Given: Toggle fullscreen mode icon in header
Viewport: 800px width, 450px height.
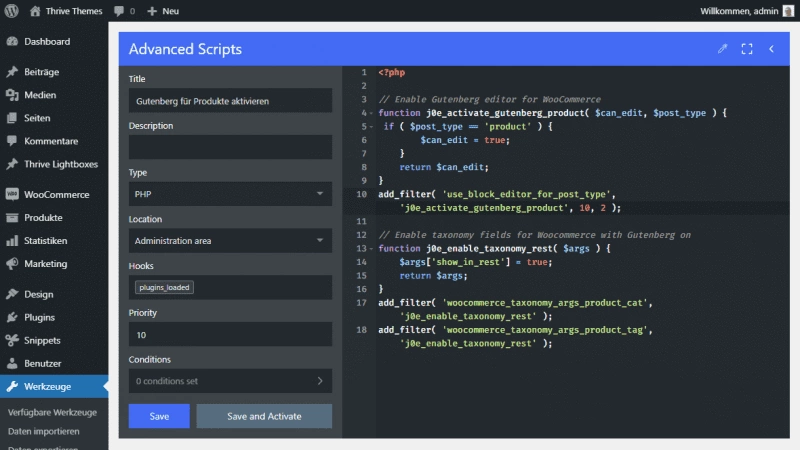Looking at the screenshot, I should coord(747,49).
